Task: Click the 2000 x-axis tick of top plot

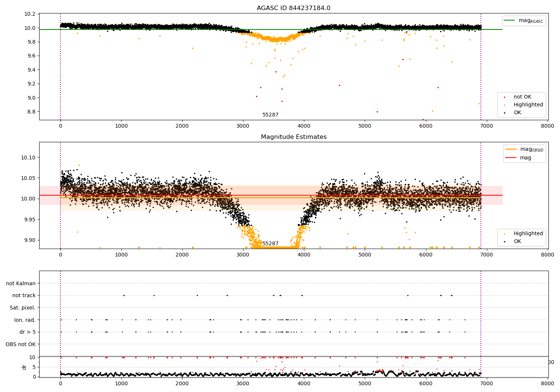Action: (182, 126)
